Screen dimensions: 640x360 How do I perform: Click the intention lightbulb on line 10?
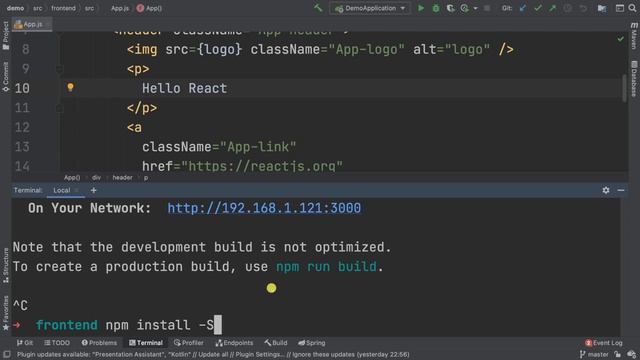click(x=70, y=87)
